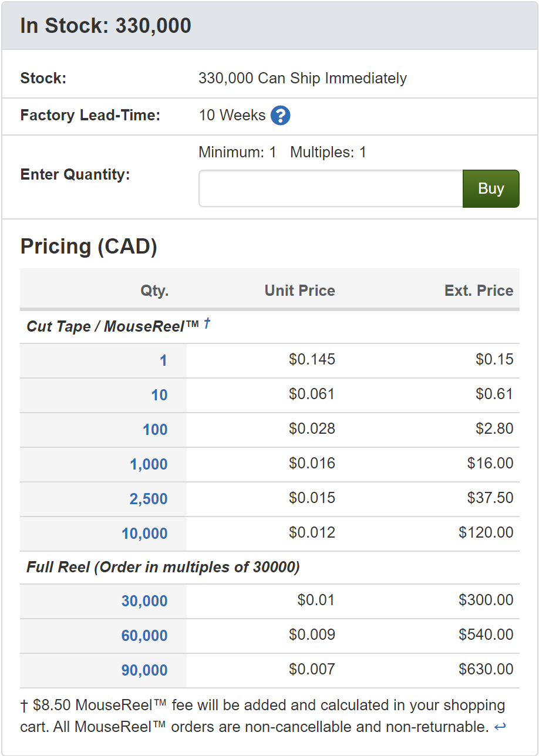Pick the 1,000 quantity price break
Viewport: 539px width, 756px height.
149,464
